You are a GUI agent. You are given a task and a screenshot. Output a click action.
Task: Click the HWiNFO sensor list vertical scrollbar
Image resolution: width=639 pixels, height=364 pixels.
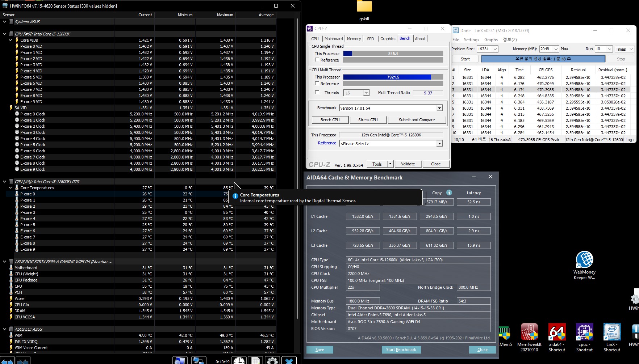pyautogui.click(x=297, y=168)
